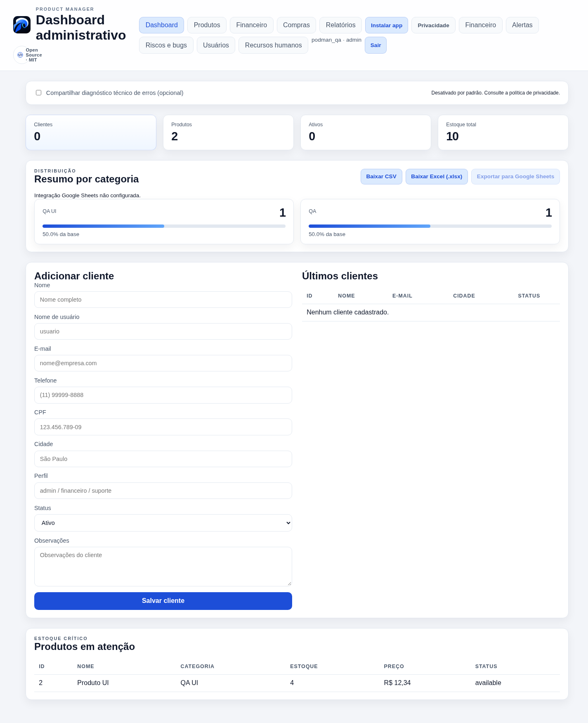
Task: View the Alertas nav tab
Action: [x=522, y=25]
